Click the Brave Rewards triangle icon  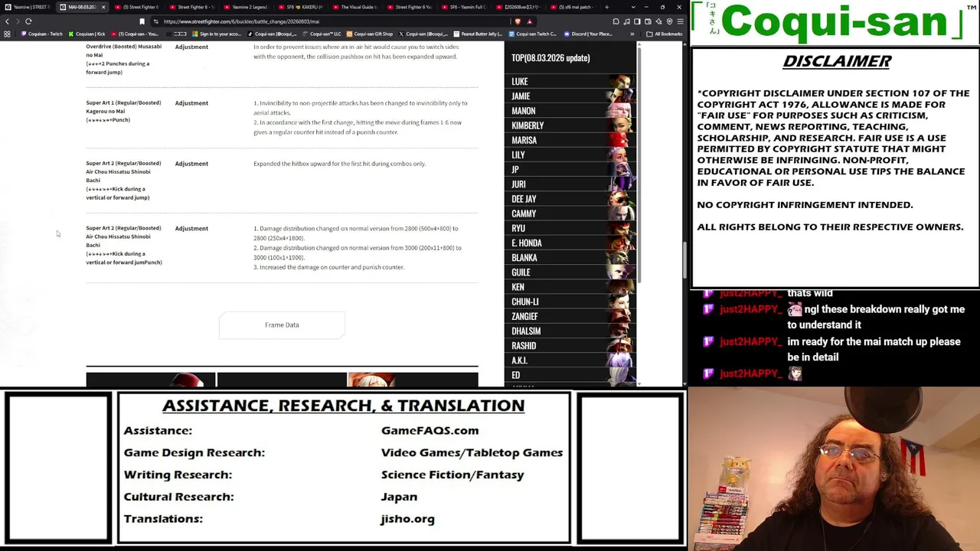point(529,21)
